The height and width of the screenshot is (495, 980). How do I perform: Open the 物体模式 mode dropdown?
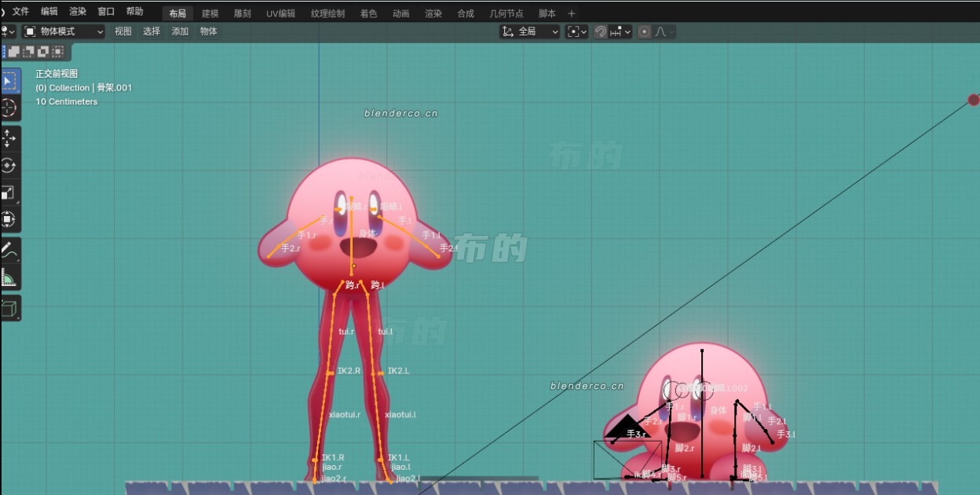[64, 31]
